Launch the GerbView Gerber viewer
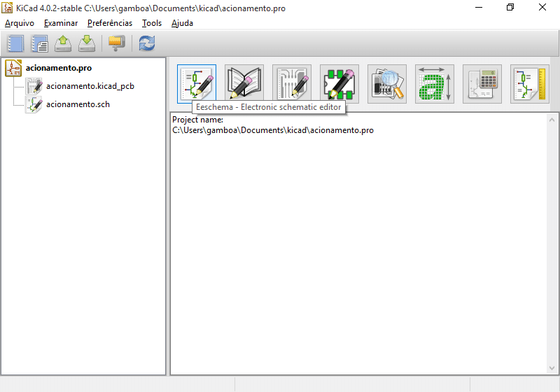The height and width of the screenshot is (392, 560). (x=387, y=84)
